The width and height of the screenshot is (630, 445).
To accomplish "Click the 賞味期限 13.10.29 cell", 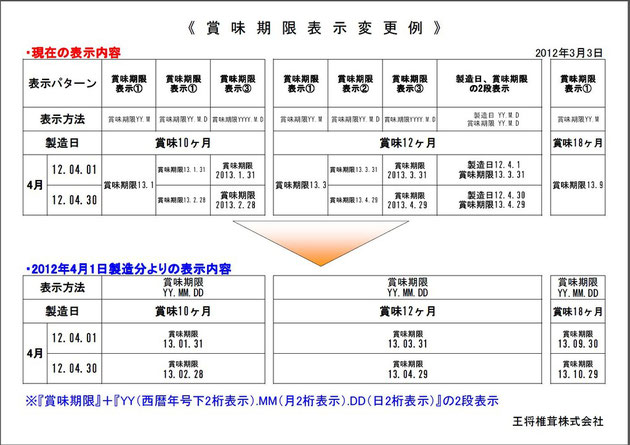I will coord(578,369).
